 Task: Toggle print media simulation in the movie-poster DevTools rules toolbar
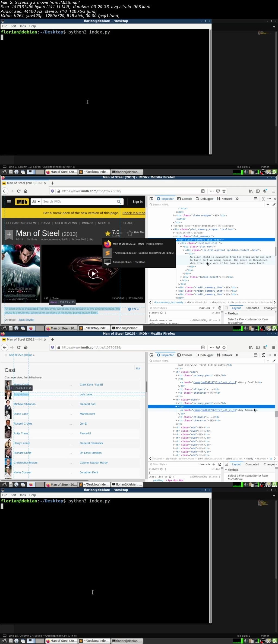[220, 308]
